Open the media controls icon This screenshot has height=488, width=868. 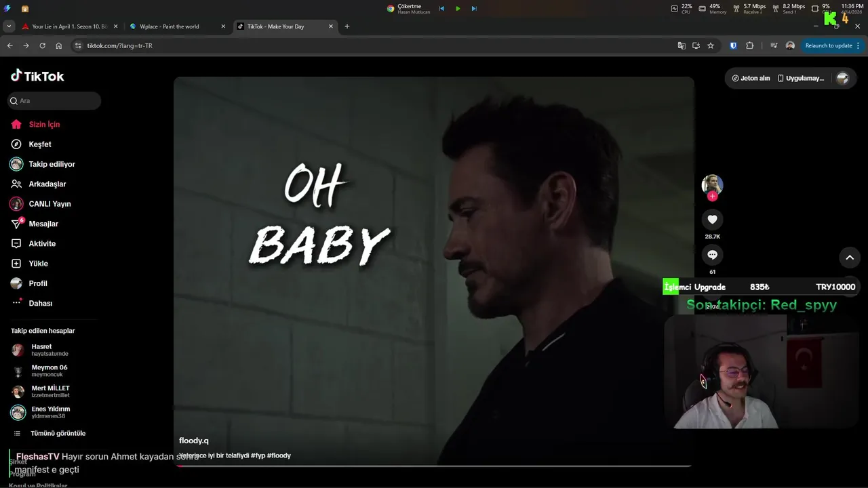click(x=774, y=45)
